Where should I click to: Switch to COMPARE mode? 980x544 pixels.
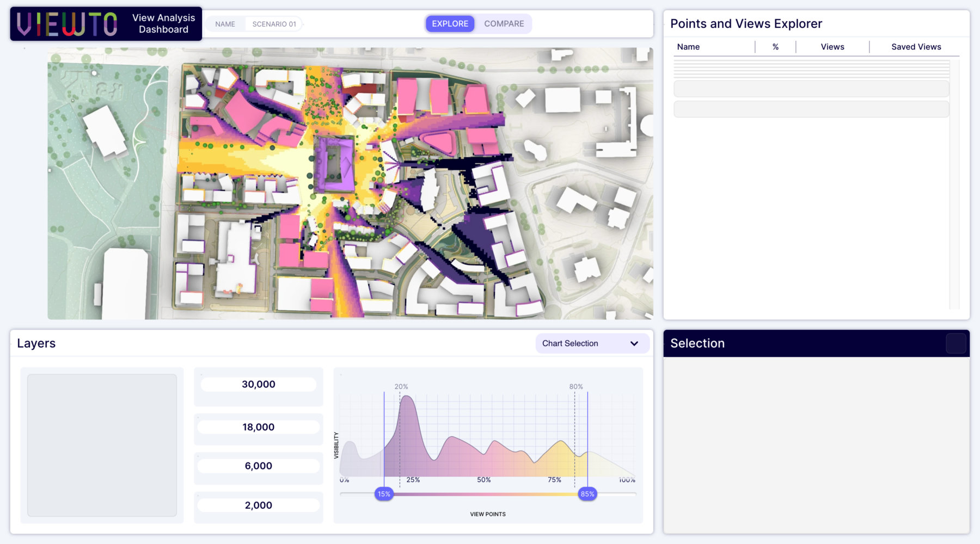tap(504, 24)
